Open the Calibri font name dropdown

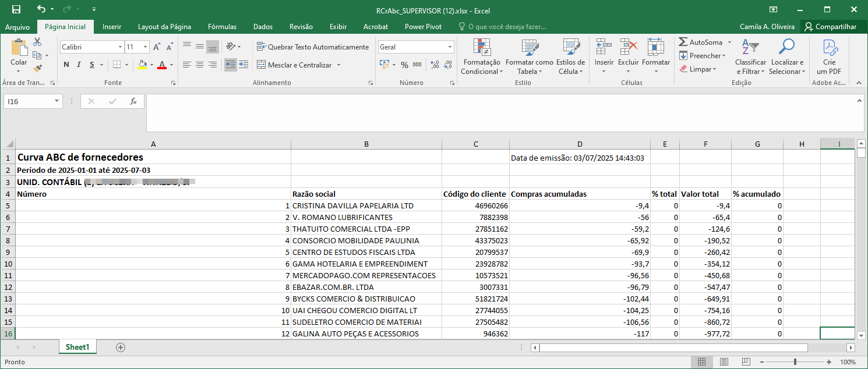click(121, 47)
